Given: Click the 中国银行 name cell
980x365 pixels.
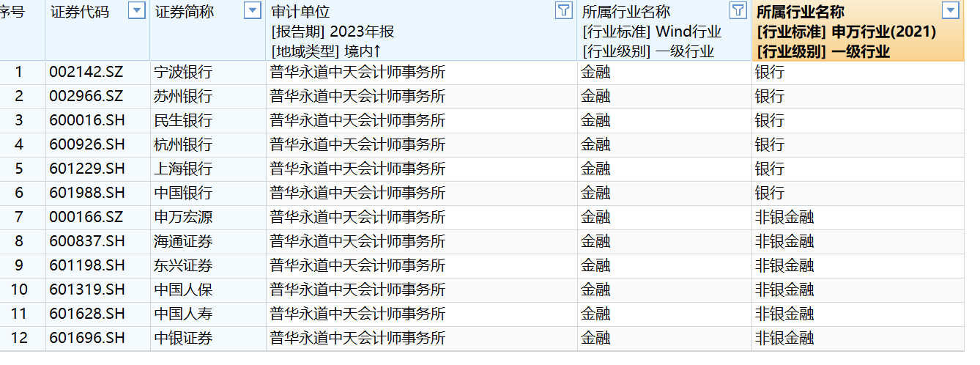Looking at the screenshot, I should (208, 193).
